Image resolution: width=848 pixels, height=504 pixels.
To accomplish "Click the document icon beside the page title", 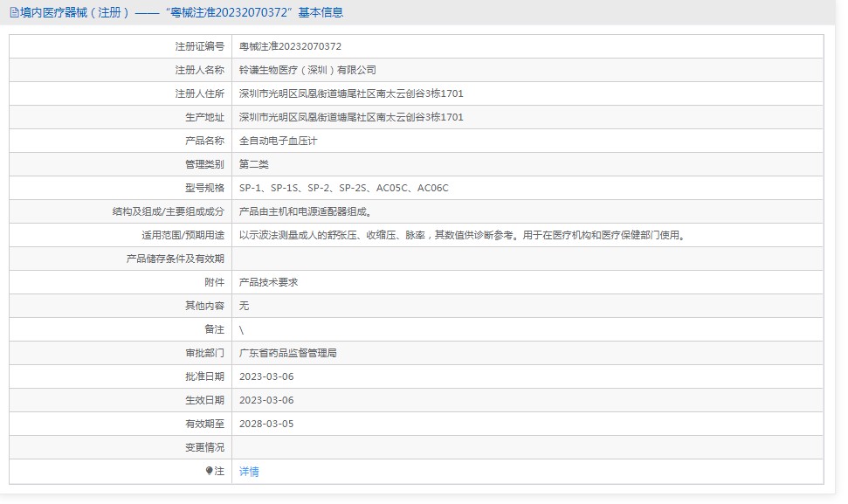I will 15,12.
